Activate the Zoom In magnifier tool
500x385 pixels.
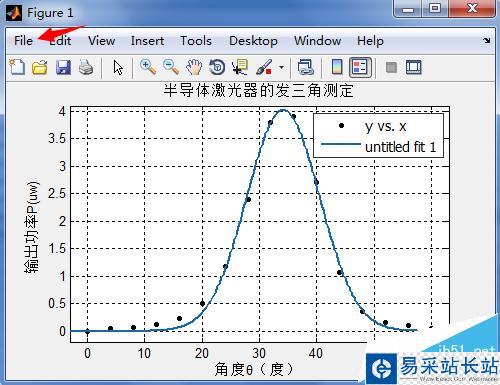(148, 67)
